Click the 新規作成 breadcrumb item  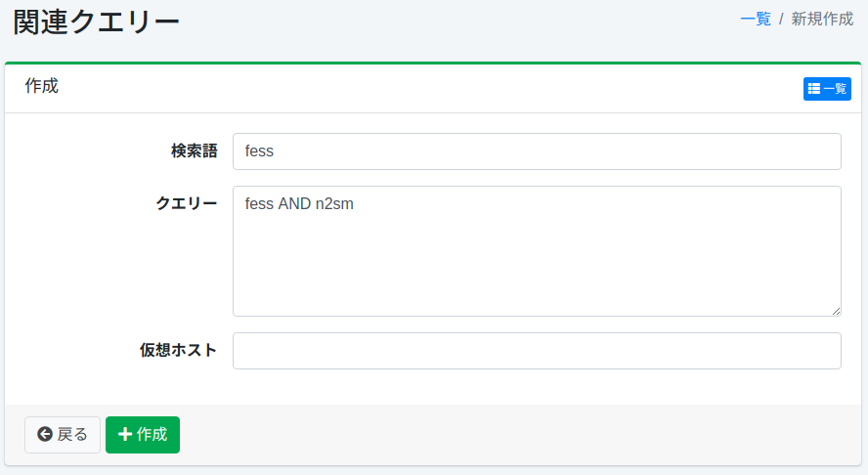(x=822, y=19)
